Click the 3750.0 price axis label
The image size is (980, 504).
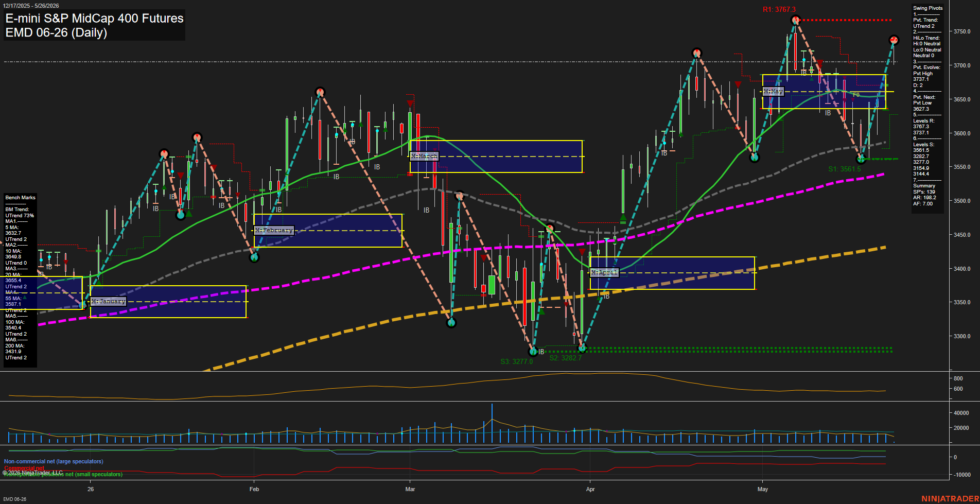[962, 31]
